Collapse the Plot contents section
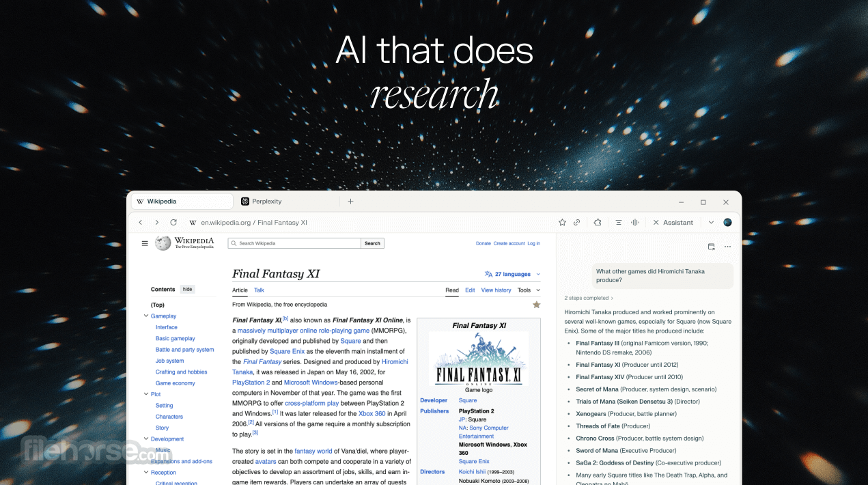This screenshot has width=868, height=485. [x=146, y=394]
